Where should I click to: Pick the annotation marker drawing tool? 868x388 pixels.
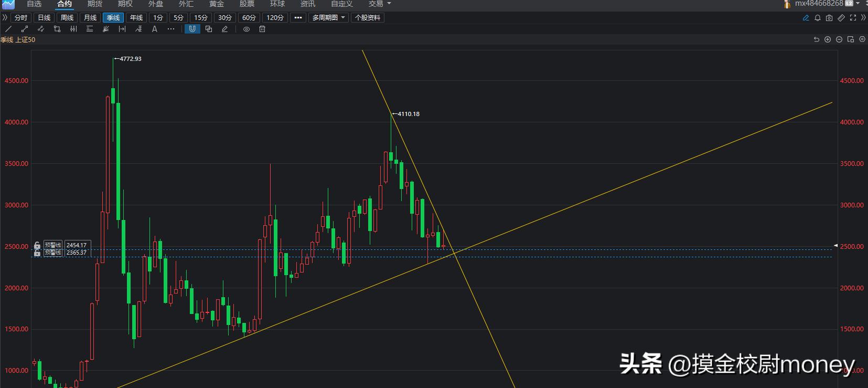coord(138,29)
